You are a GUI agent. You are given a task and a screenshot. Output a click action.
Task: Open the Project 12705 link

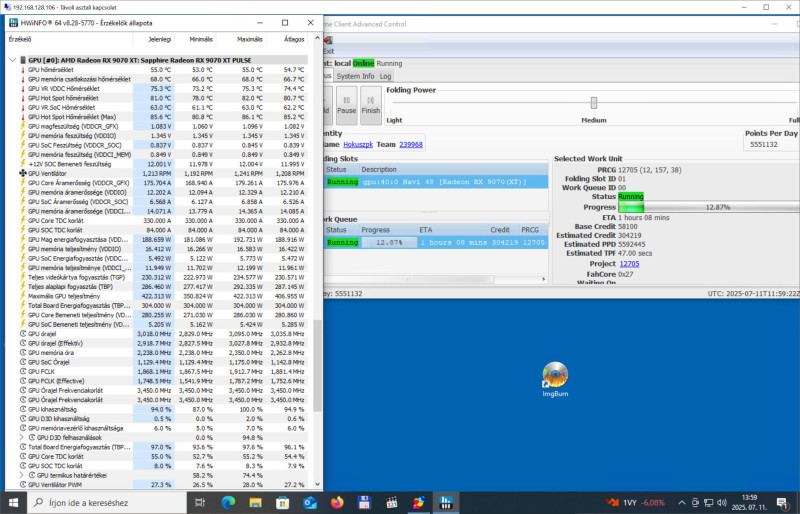pos(629,264)
